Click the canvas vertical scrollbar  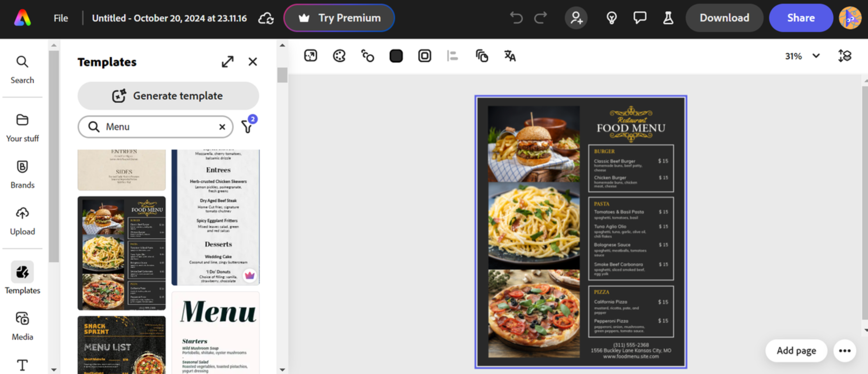(x=864, y=203)
